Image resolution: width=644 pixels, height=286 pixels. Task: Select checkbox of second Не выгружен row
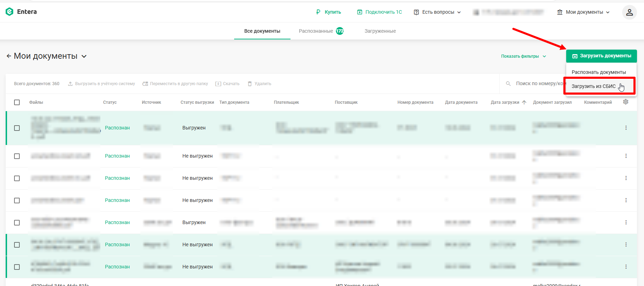17,178
